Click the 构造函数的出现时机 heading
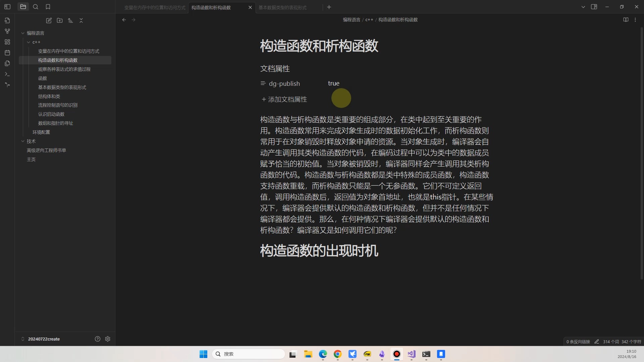Image resolution: width=644 pixels, height=362 pixels. pos(319,251)
